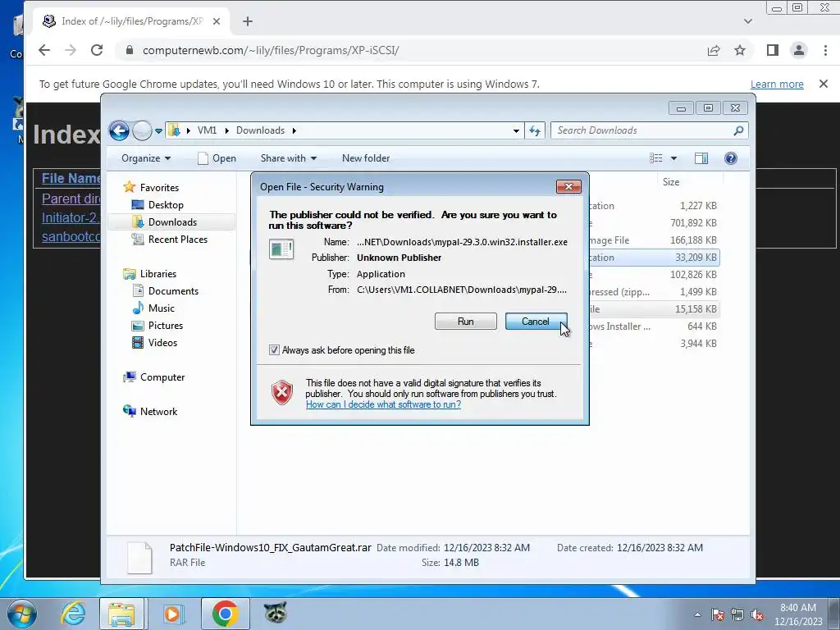
Task: Click the Chrome address bar URL
Action: click(x=271, y=50)
